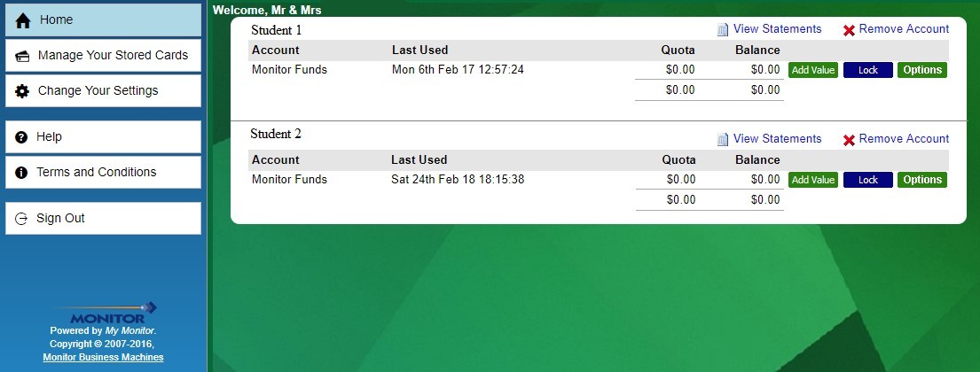
Task: Open Options for Student 2's account
Action: (922, 180)
